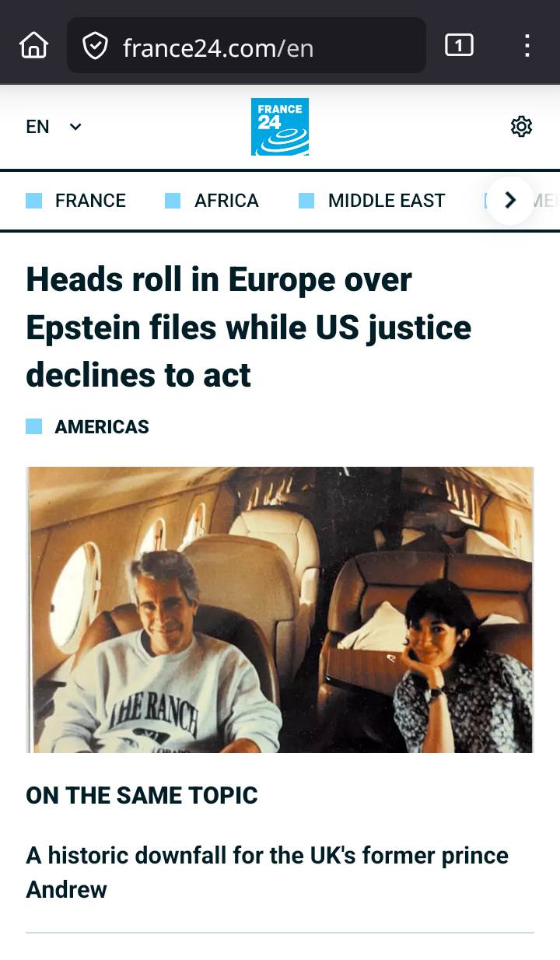
Task: Click the France 24 logo
Action: pos(280,127)
